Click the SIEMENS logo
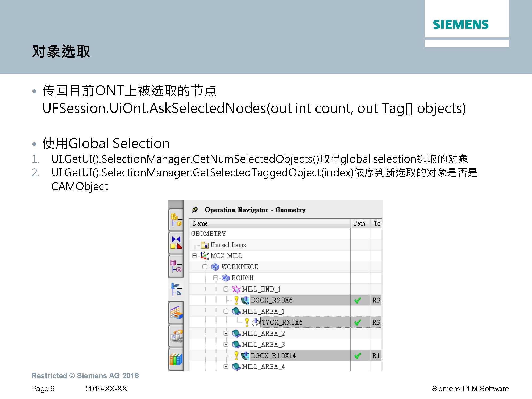The height and width of the screenshot is (399, 532). tap(461, 24)
